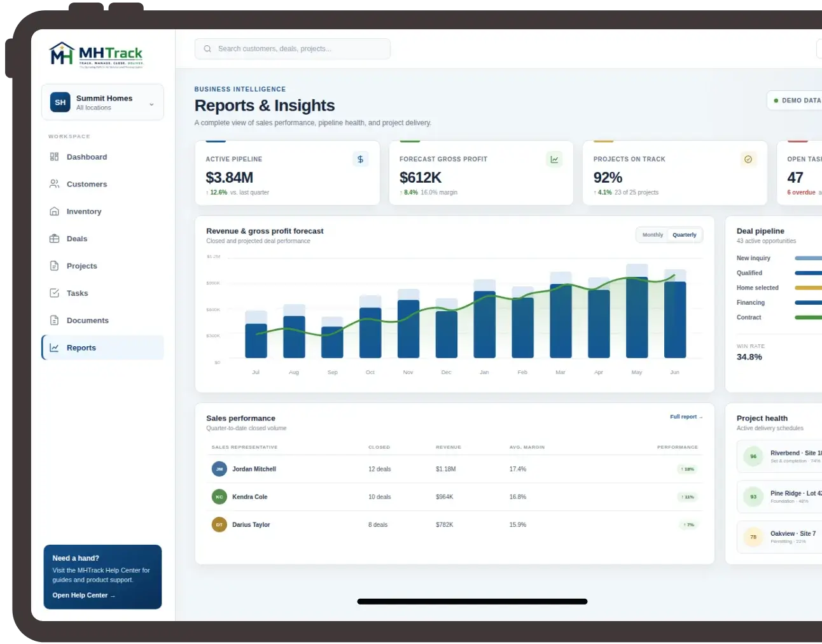The width and height of the screenshot is (822, 644).
Task: Click the Documents file icon
Action: pos(54,321)
